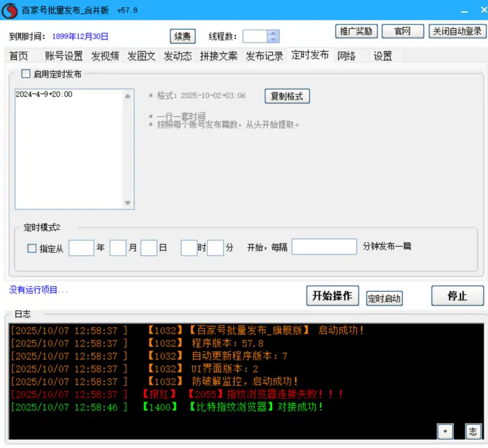Screen dimensions: 488x448
Task: Decrease thread count with spinner down arrow
Action: click(x=273, y=40)
